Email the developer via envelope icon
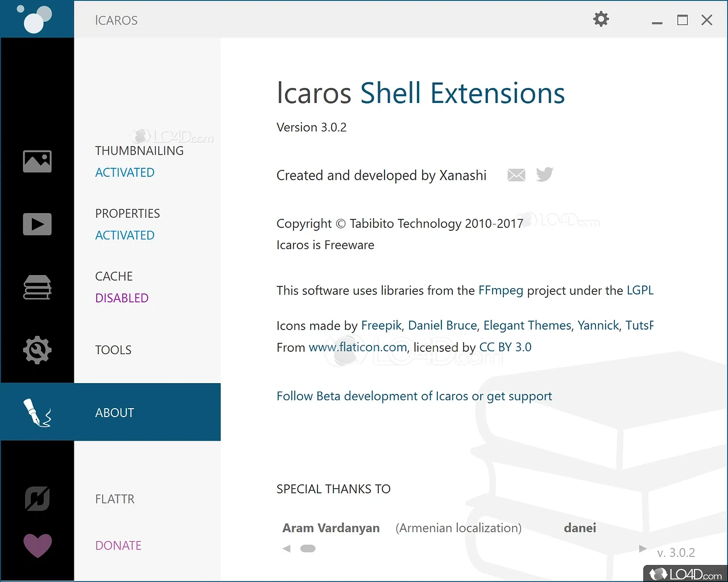728x582 pixels. [516, 175]
